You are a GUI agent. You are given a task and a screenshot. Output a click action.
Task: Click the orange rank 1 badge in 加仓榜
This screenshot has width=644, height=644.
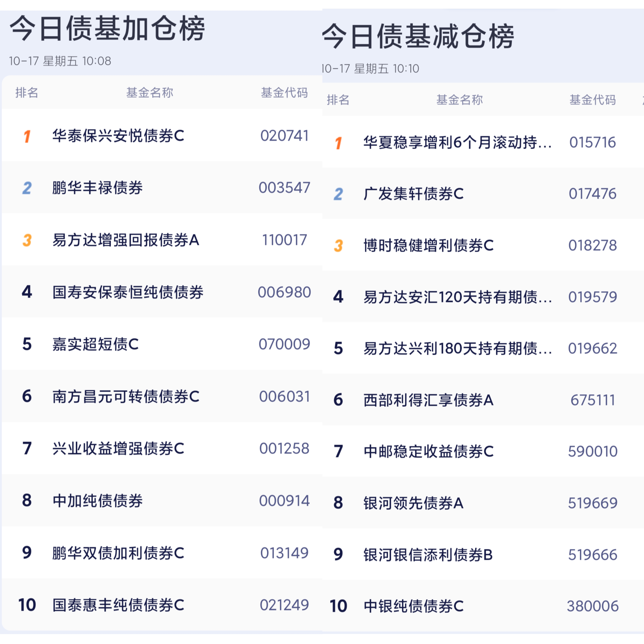27,136
